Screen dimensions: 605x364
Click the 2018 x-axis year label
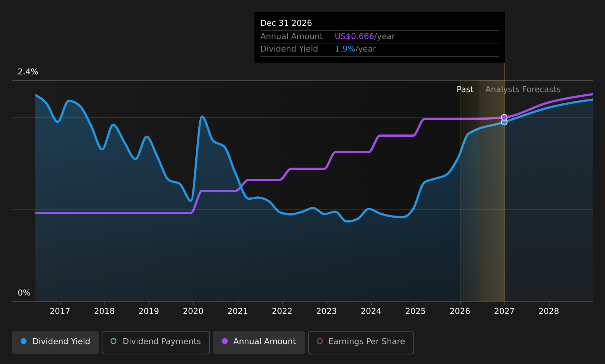105,311
